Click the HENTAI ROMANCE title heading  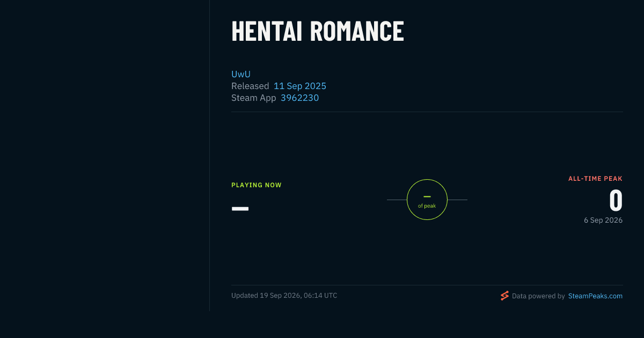pos(318,31)
